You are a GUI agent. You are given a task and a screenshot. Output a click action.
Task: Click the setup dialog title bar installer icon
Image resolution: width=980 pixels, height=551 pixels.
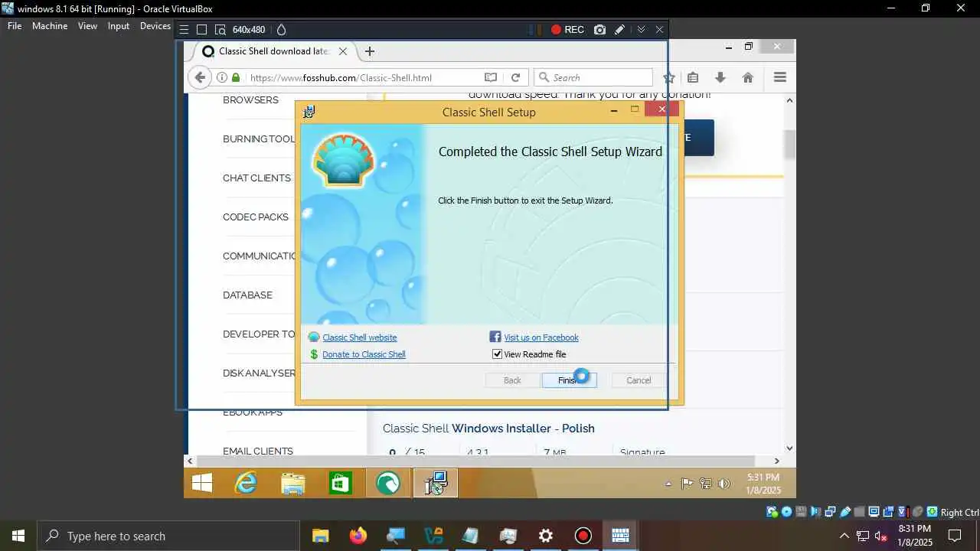(x=309, y=112)
